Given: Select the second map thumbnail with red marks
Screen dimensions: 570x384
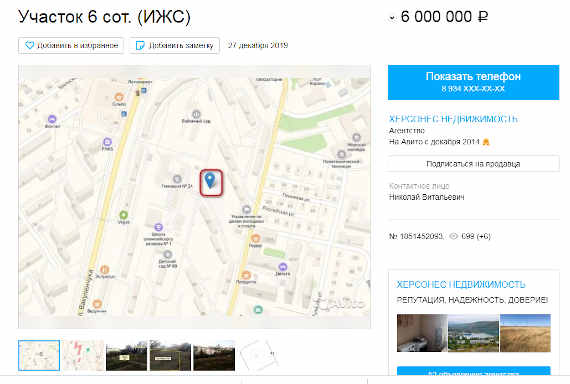Looking at the screenshot, I should (83, 355).
